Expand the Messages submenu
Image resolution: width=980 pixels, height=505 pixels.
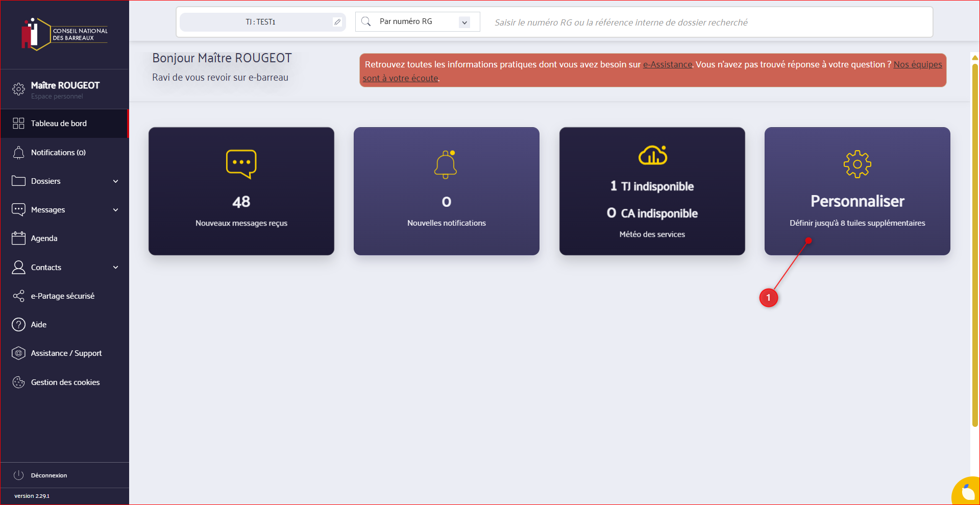click(x=115, y=210)
